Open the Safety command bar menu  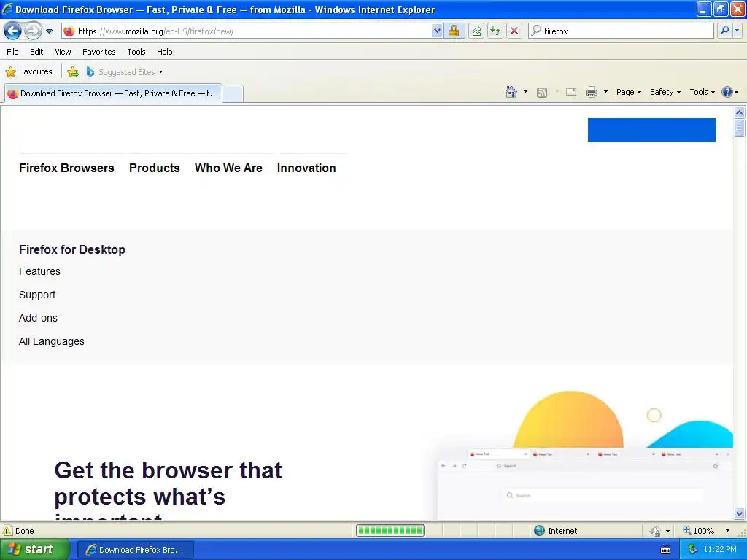(x=665, y=92)
